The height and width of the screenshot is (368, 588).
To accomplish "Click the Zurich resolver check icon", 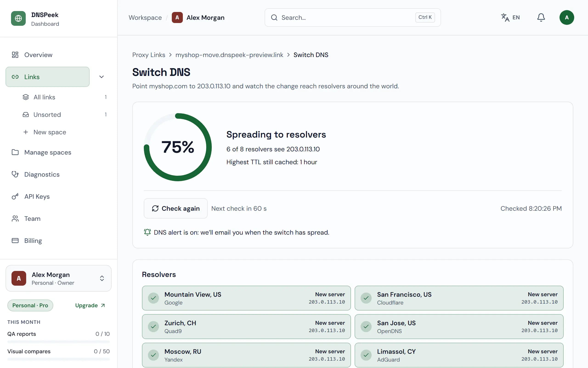I will tap(153, 326).
